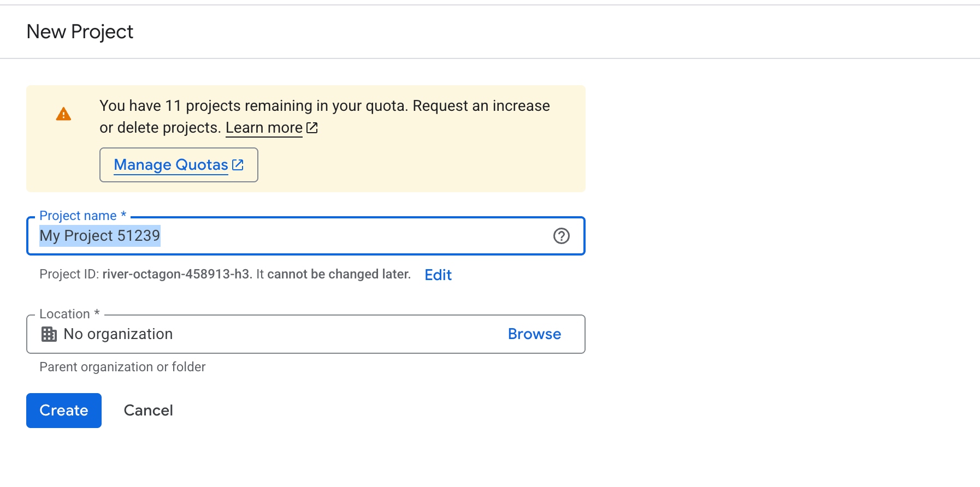Image resolution: width=980 pixels, height=487 pixels.
Task: Open the Learn more link
Action: (264, 128)
